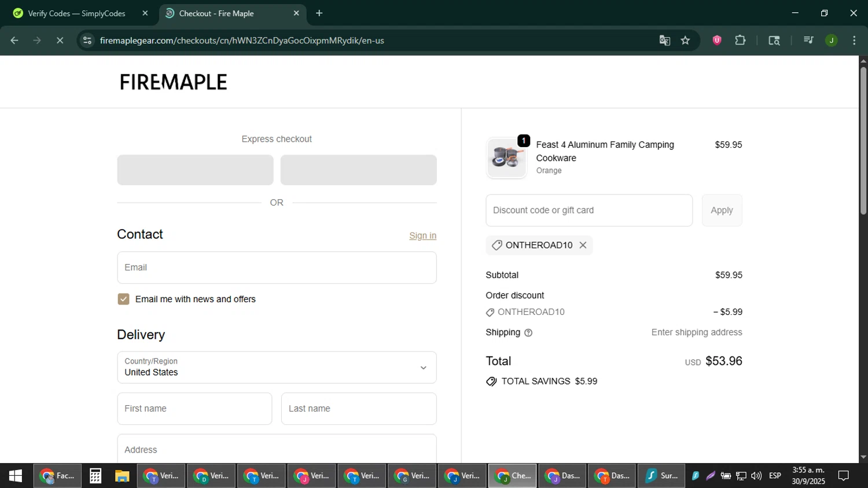Screen dimensions: 868x488
Task: Open the media controls icon
Action: pyautogui.click(x=808, y=41)
